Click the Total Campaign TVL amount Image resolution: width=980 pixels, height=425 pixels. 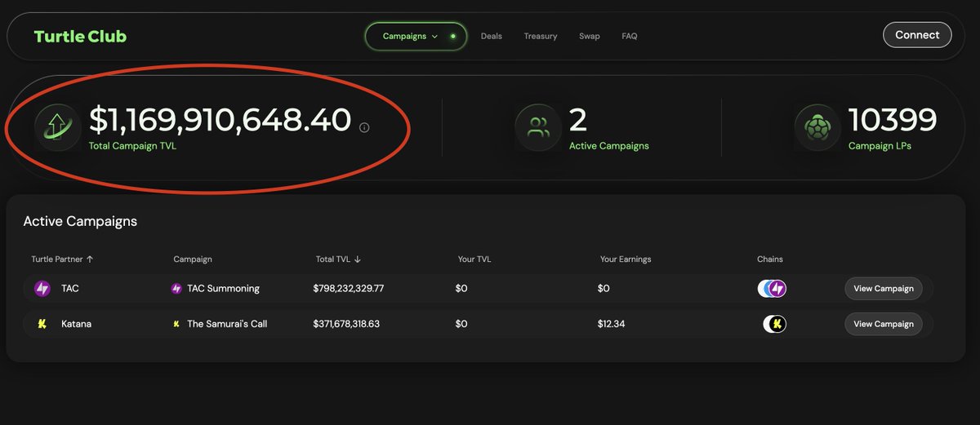click(x=220, y=120)
